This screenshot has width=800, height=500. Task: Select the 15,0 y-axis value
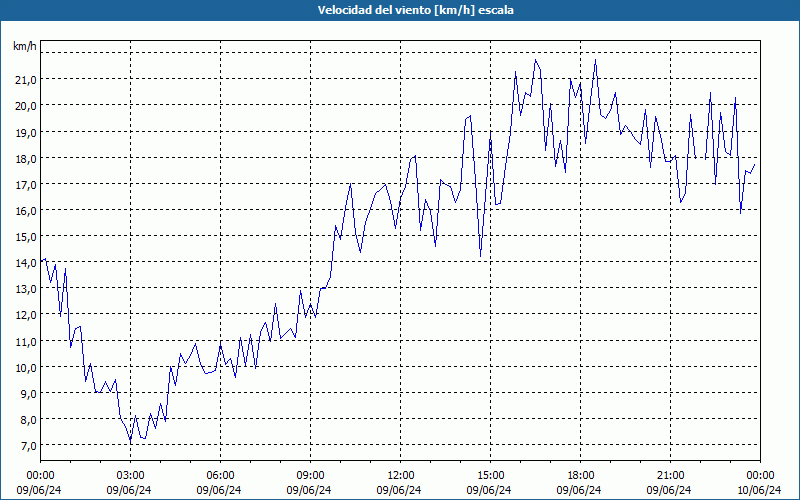pos(27,236)
